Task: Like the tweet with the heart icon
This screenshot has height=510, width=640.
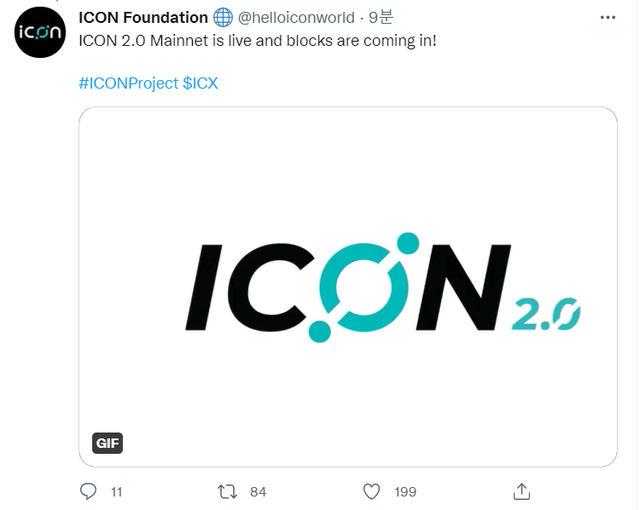Action: tap(372, 491)
